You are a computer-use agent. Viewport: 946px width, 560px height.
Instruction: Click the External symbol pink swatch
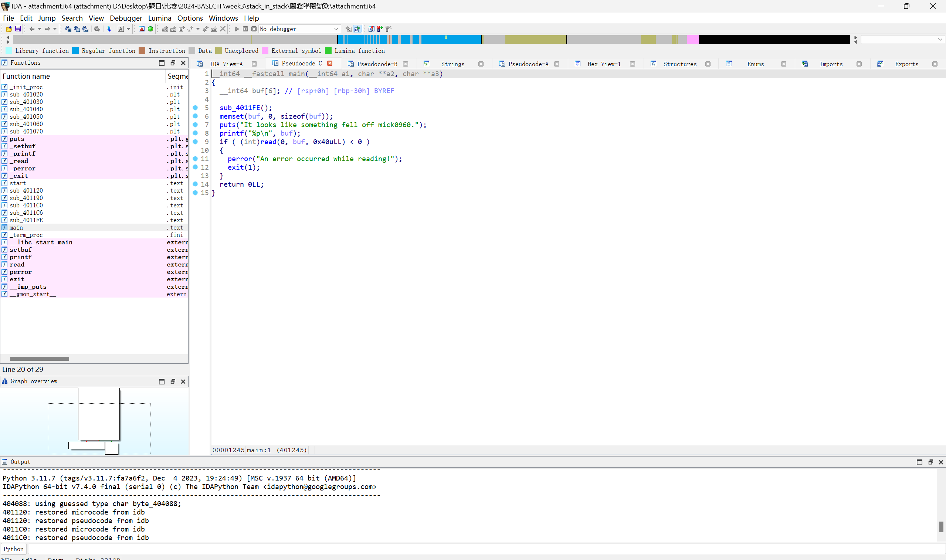pos(265,51)
